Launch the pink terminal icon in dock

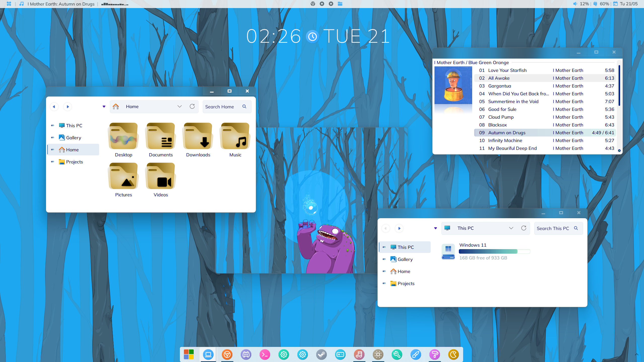click(x=265, y=354)
